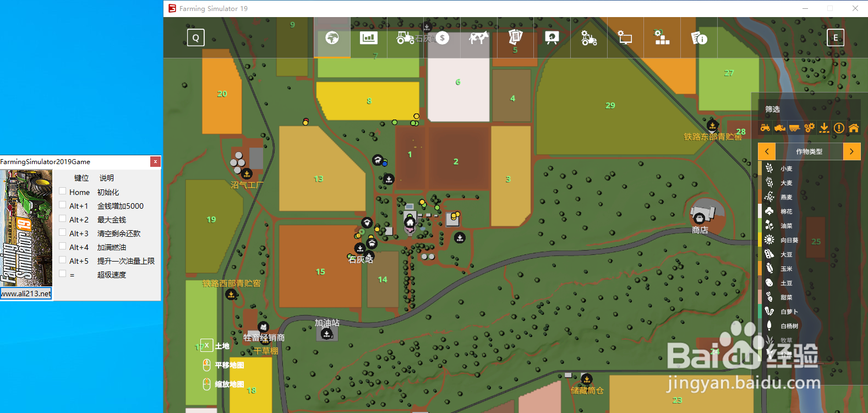868x413 pixels.
Task: Open the display settings monitor icon
Action: (x=625, y=37)
